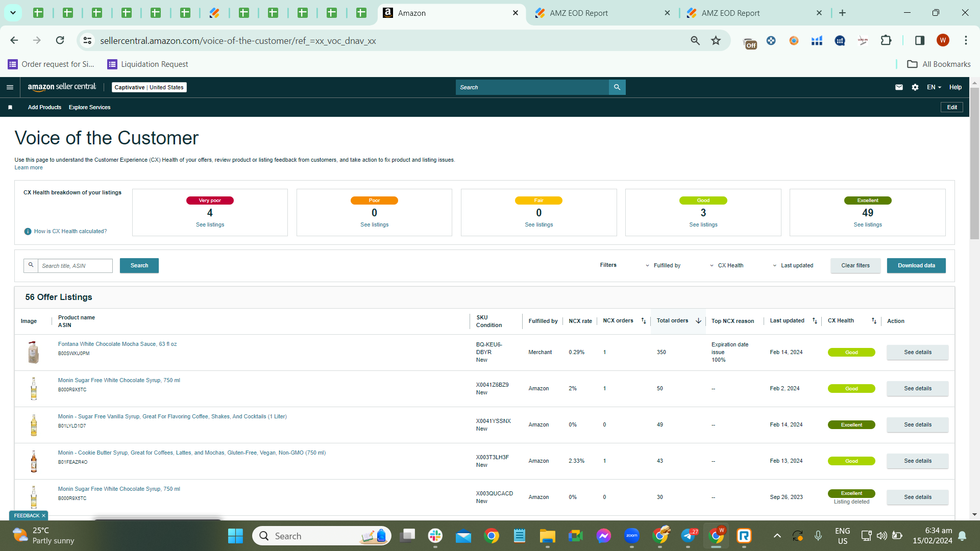The width and height of the screenshot is (980, 551).
Task: Open the Windows taskbar Search box
Action: pos(322,536)
